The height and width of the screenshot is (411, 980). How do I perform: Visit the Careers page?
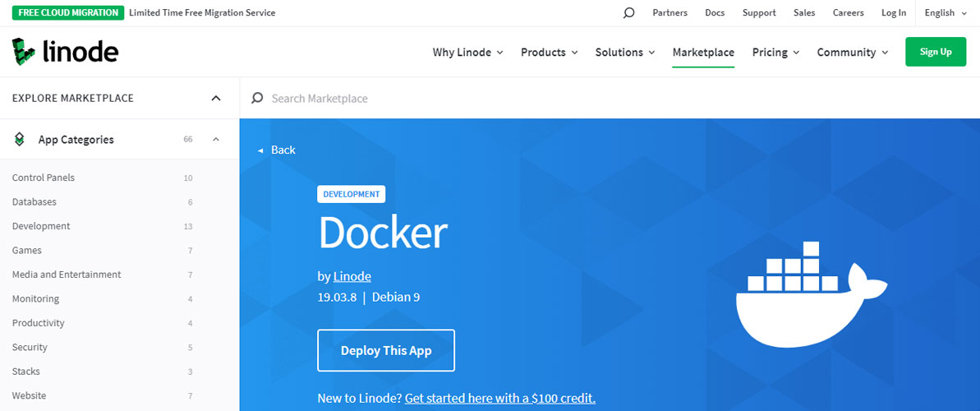(x=848, y=12)
